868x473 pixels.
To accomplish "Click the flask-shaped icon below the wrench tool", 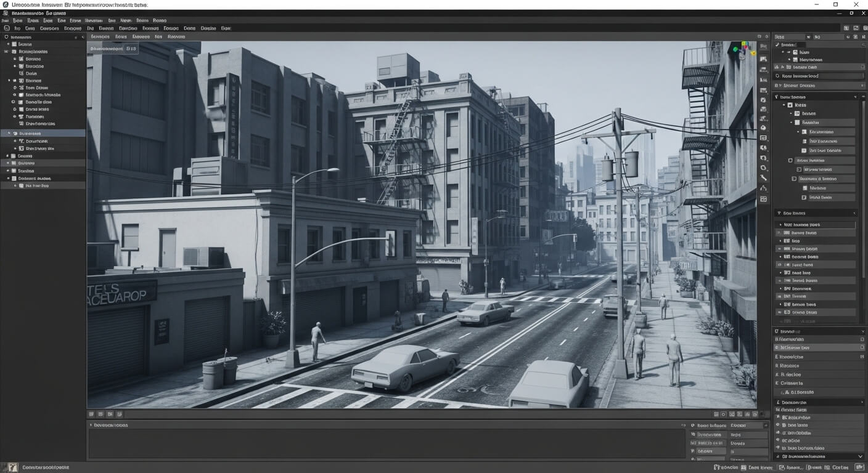I will tap(764, 188).
